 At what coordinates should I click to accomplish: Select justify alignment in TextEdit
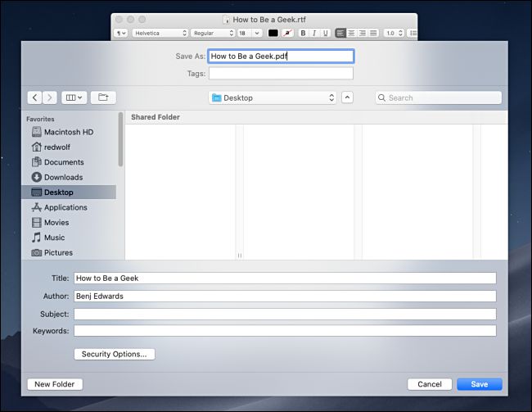[x=373, y=33]
